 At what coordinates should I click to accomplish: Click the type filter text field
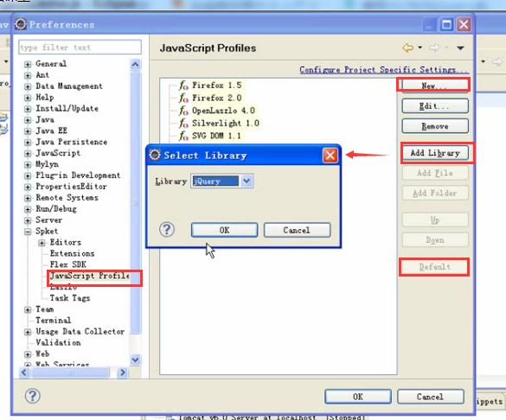[x=80, y=48]
